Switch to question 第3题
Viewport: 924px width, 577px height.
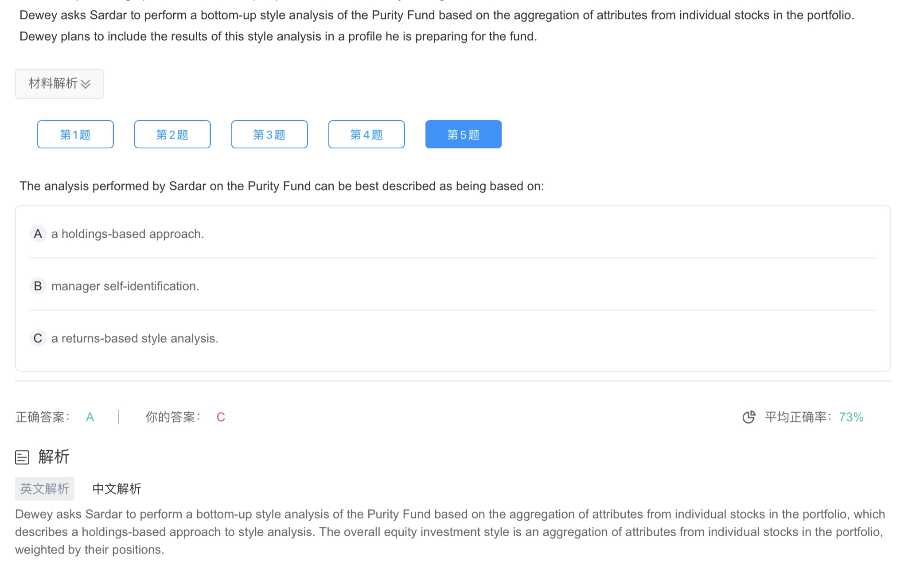pos(269,134)
